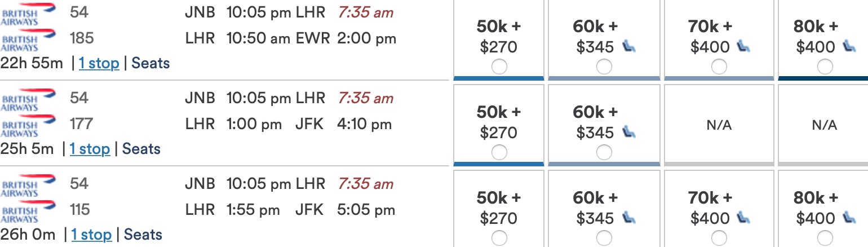Choose 80k + $400 fare for EWR itinerary
The image size is (868, 247).
point(824,67)
